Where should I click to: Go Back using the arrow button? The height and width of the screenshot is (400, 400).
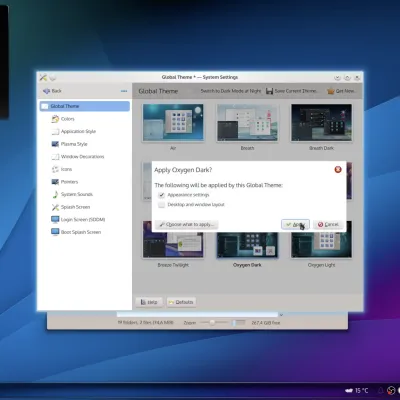(x=52, y=91)
